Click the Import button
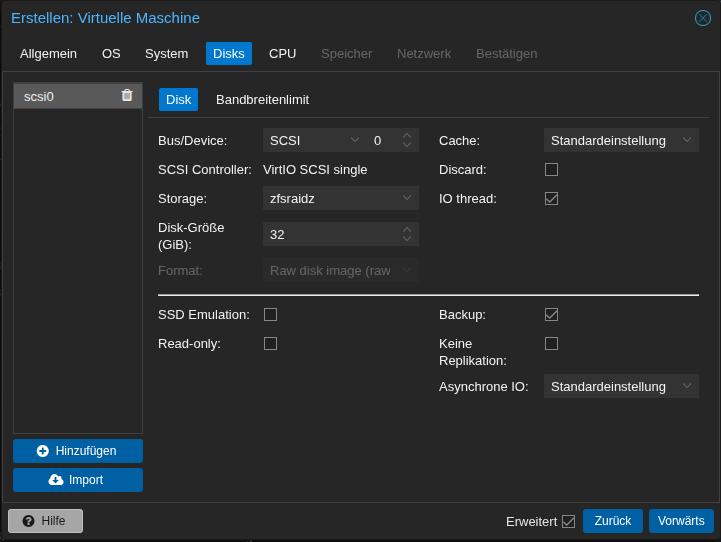Screen dimensions: 721x542 coord(78,479)
